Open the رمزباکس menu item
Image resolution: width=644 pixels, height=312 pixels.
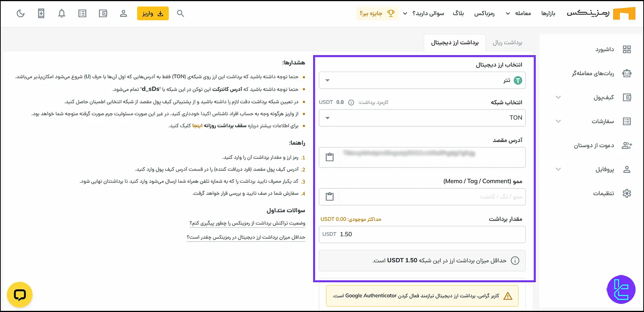click(484, 14)
